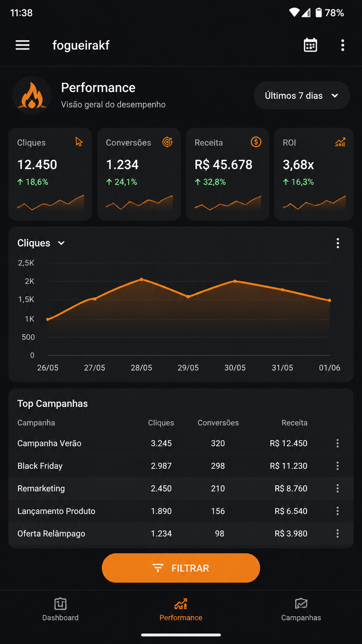Click the 2.987 clicks cell

coord(161,466)
